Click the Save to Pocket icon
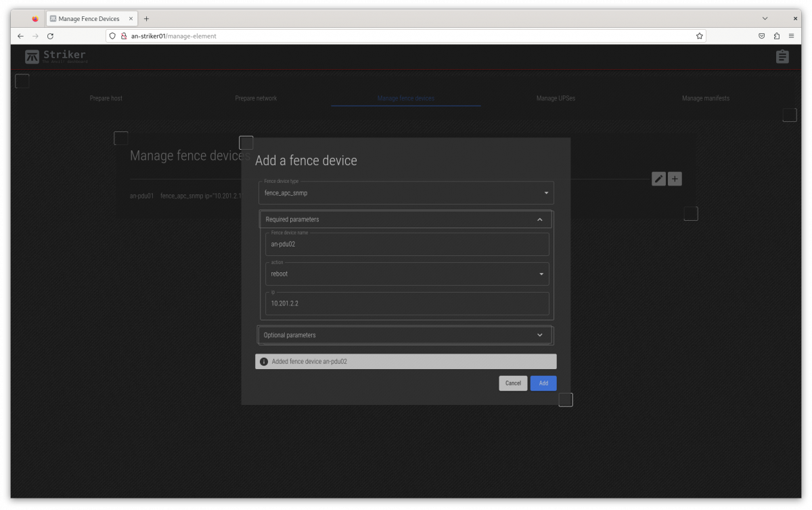 pyautogui.click(x=761, y=36)
